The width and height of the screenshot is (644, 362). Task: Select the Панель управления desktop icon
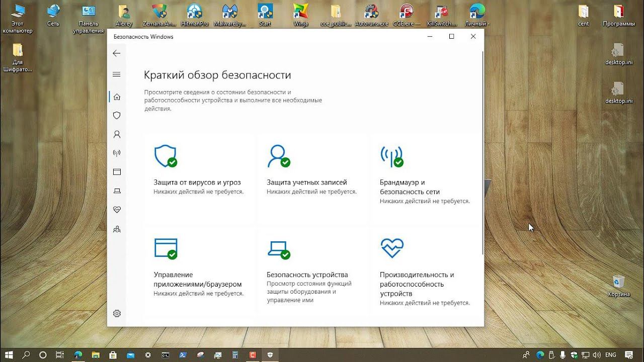[x=88, y=19]
